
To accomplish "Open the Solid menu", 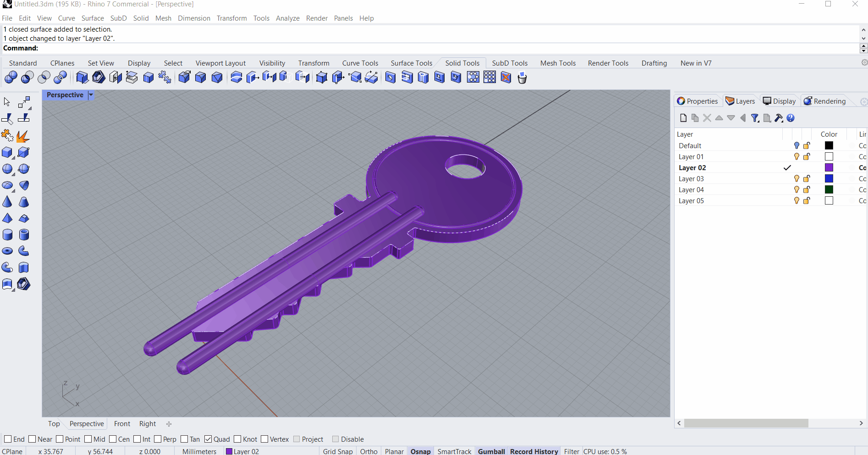I will (x=141, y=18).
